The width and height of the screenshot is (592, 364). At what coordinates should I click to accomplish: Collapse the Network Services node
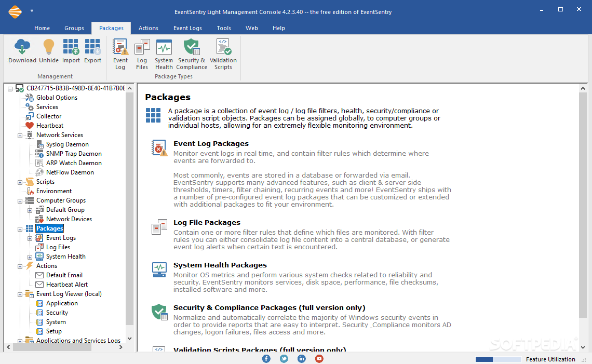20,136
